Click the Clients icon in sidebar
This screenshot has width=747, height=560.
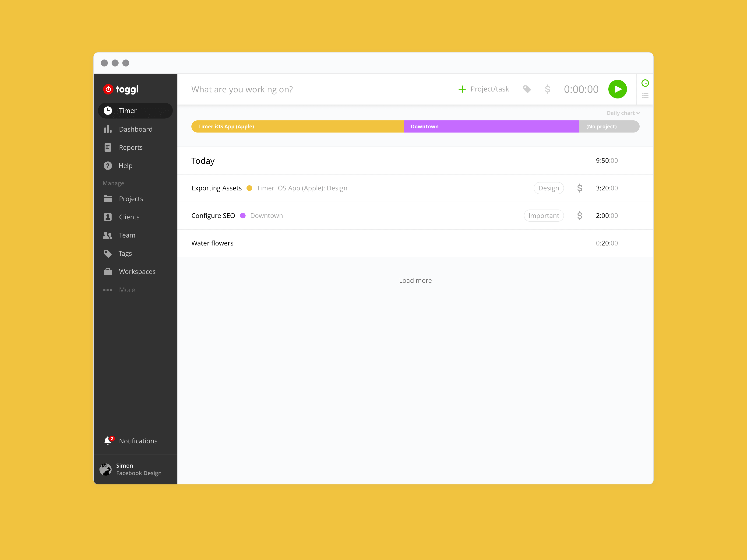click(108, 217)
